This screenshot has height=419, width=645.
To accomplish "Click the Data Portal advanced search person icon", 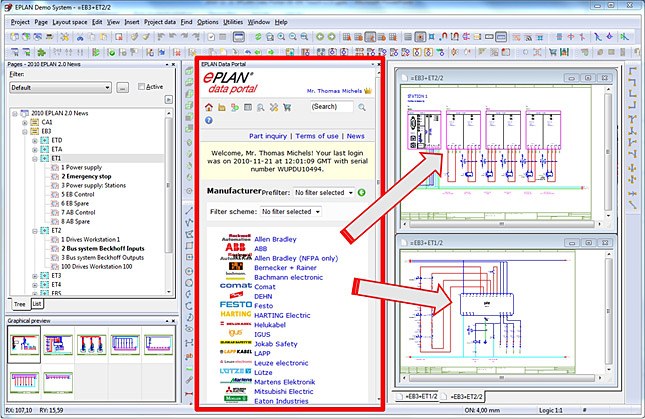I will click(x=261, y=107).
